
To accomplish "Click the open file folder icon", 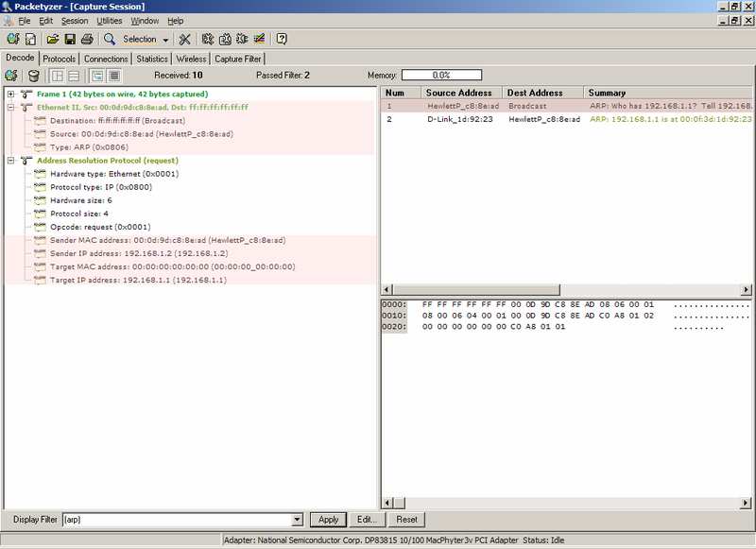I will point(53,39).
